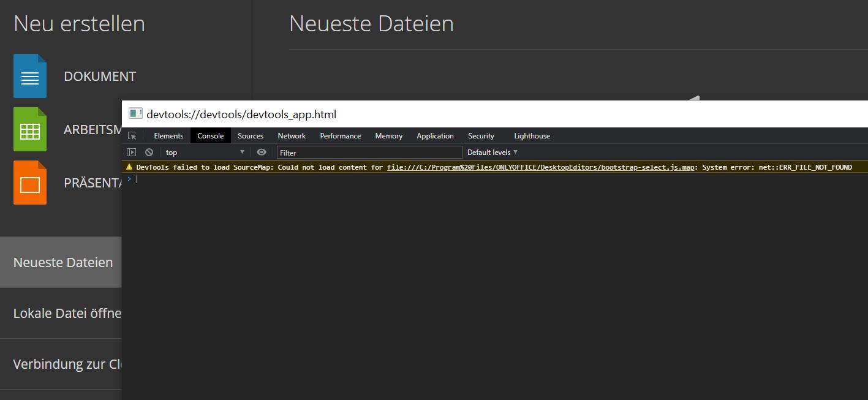Viewport: 868px width, 400px height.
Task: Switch to the Elements tab
Action: pyautogui.click(x=168, y=136)
